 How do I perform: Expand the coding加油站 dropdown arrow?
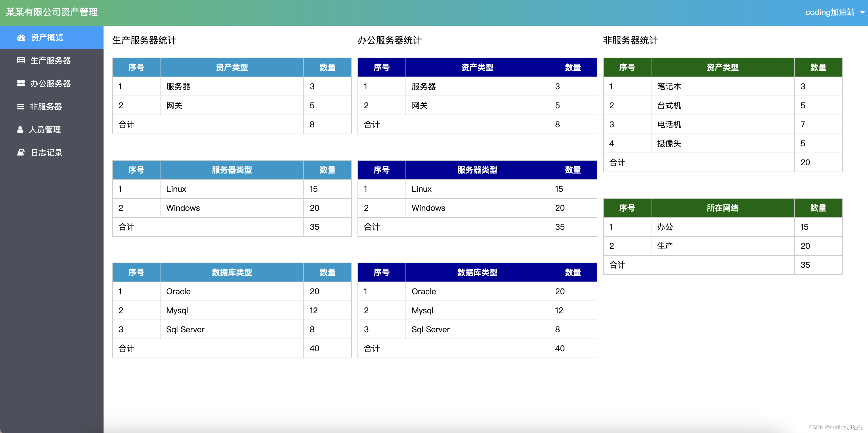tap(862, 12)
